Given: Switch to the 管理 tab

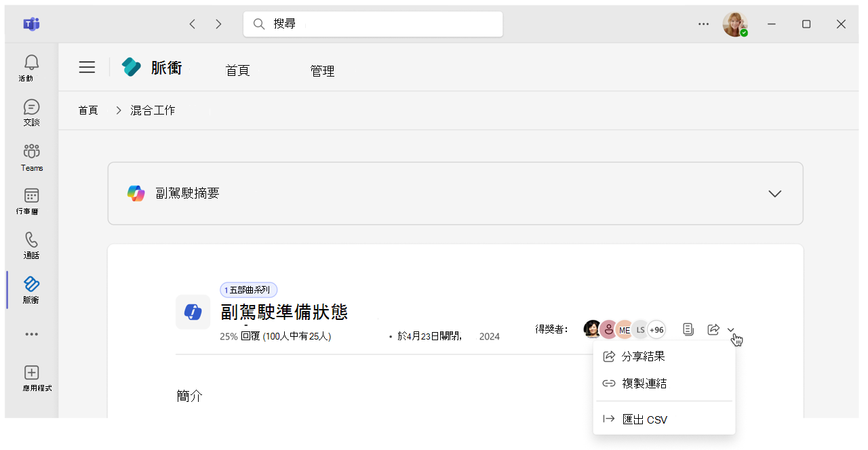Looking at the screenshot, I should point(322,70).
